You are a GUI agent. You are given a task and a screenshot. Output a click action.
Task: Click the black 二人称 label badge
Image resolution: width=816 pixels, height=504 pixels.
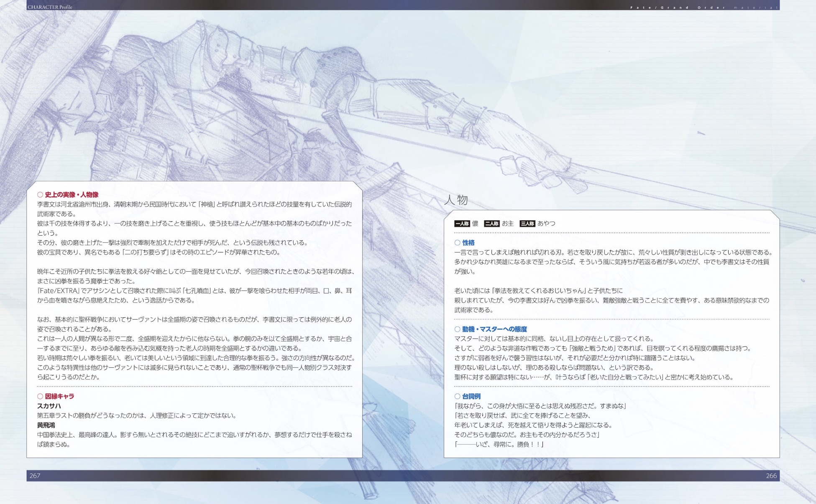(x=491, y=224)
